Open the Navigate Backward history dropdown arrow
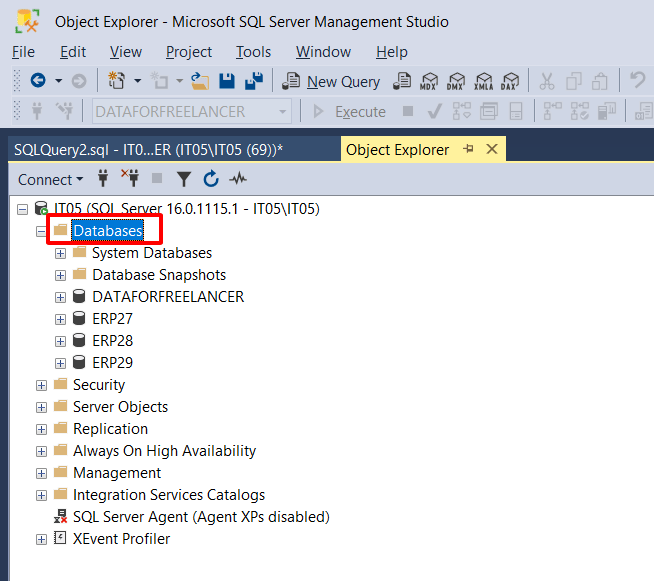This screenshot has width=654, height=581. point(59,80)
